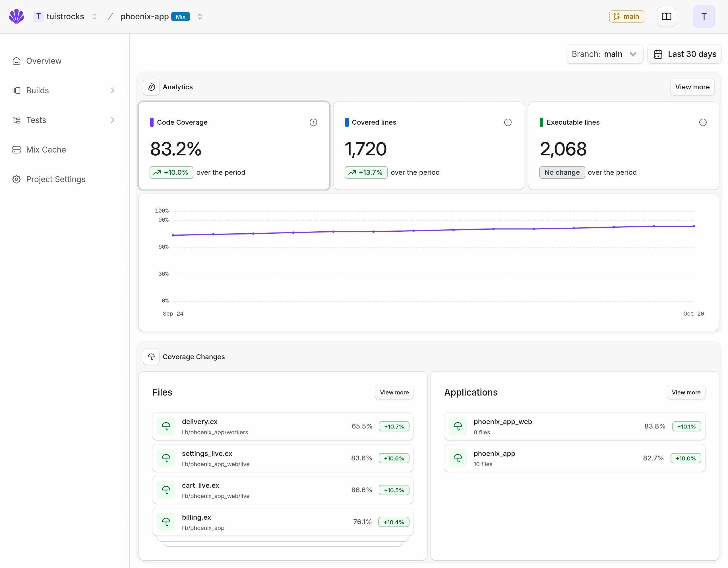Screen dimensions: 728x568
Task: Click the Analytics section chart icon
Action: [x=151, y=87]
